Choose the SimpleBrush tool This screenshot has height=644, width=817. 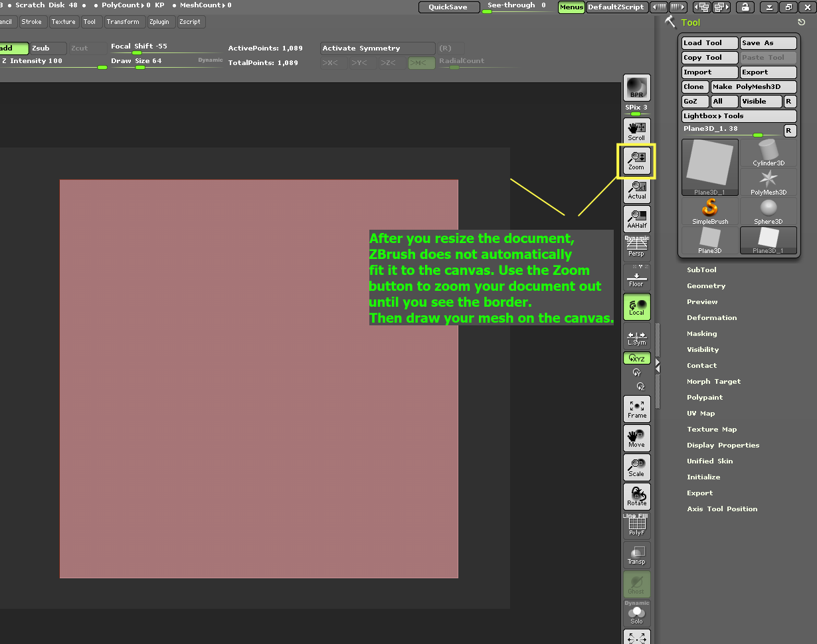(x=710, y=211)
